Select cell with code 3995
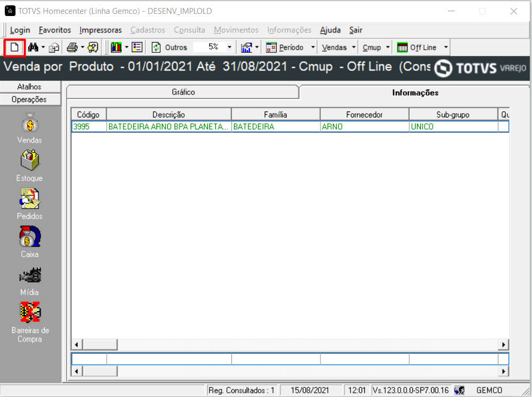The image size is (532, 397). click(x=89, y=126)
